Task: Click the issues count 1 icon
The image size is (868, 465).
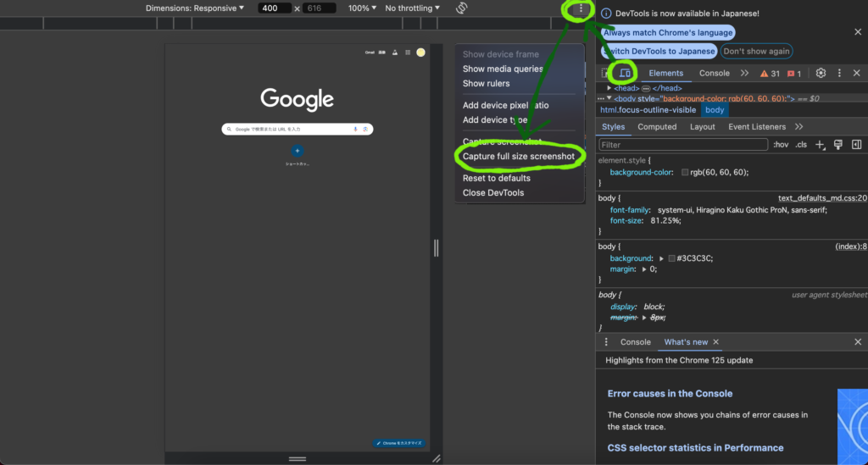Action: click(794, 74)
